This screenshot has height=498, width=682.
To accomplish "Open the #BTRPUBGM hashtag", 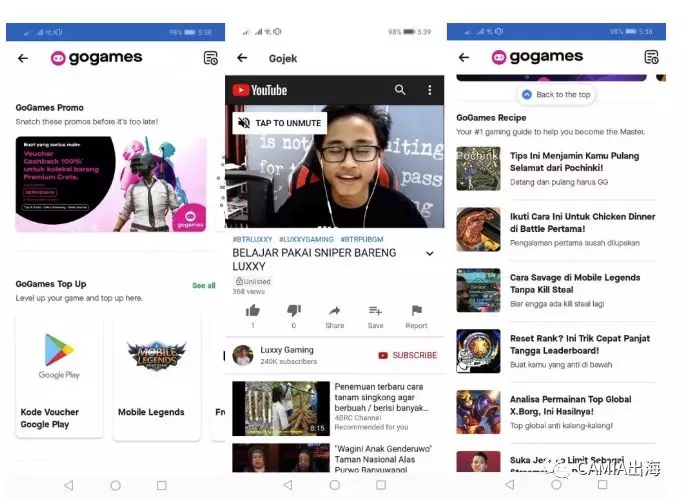I will tap(362, 239).
